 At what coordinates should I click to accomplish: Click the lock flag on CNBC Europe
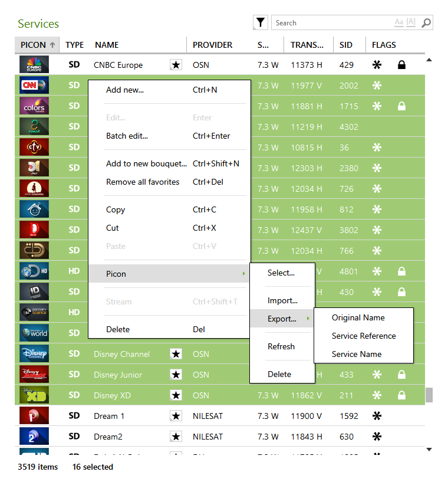point(401,65)
